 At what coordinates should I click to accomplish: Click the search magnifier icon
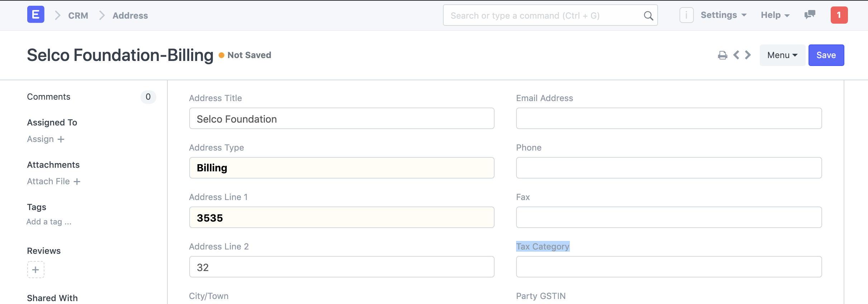[x=649, y=15]
